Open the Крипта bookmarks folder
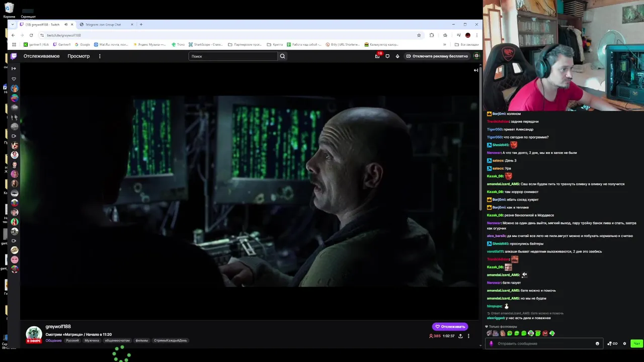The image size is (644, 362). pyautogui.click(x=275, y=45)
